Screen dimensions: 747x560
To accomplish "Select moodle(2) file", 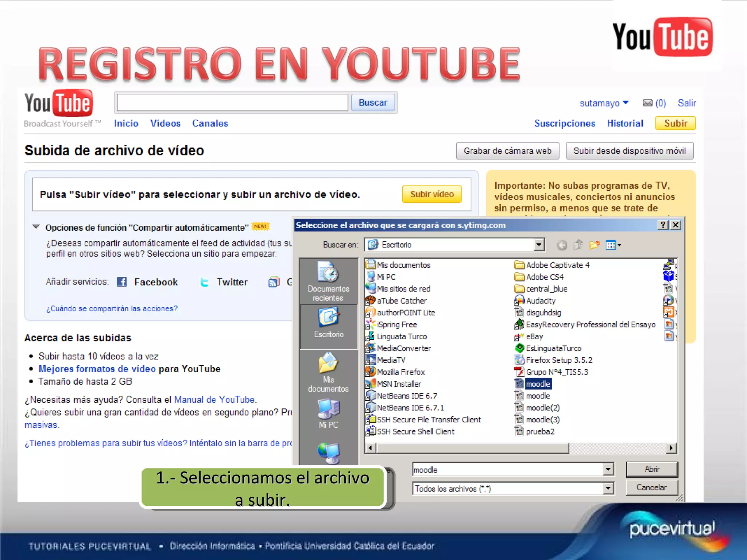I will pyautogui.click(x=537, y=408).
